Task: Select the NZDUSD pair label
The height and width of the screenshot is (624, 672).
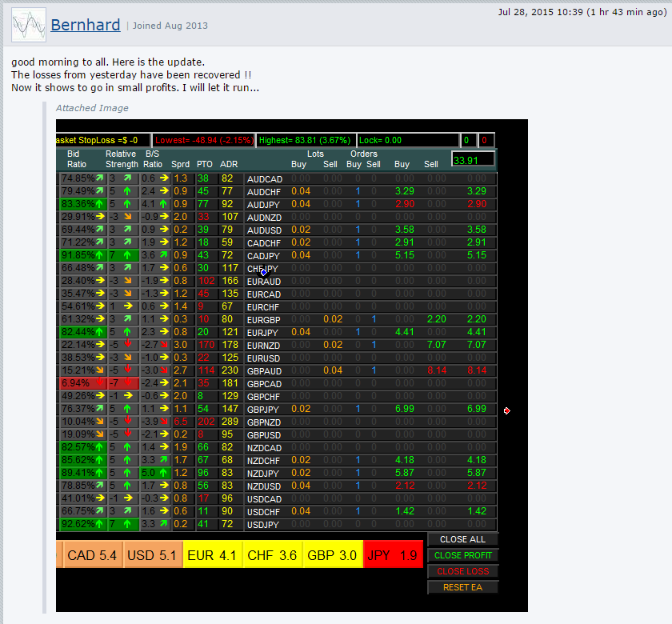Action: click(x=264, y=487)
